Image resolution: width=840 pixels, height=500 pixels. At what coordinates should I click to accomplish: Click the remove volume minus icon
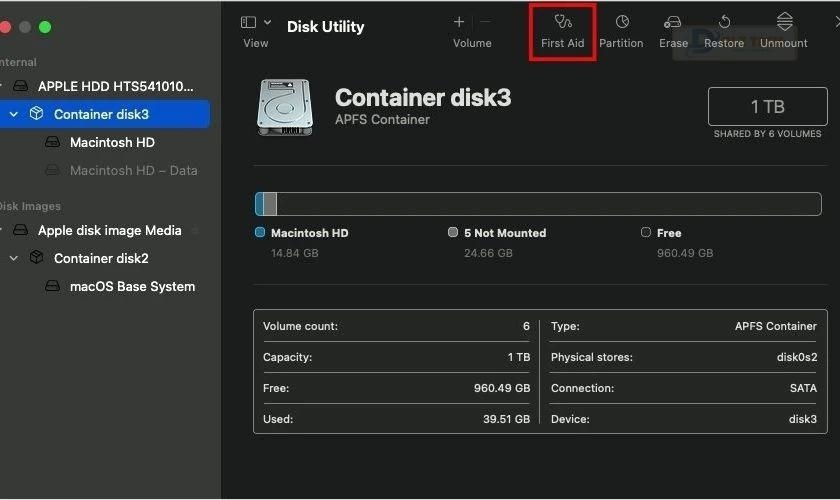(485, 22)
